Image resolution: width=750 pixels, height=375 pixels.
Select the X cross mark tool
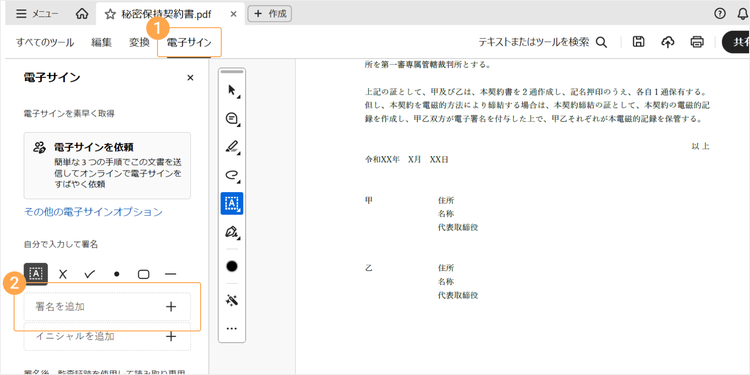pyautogui.click(x=63, y=274)
